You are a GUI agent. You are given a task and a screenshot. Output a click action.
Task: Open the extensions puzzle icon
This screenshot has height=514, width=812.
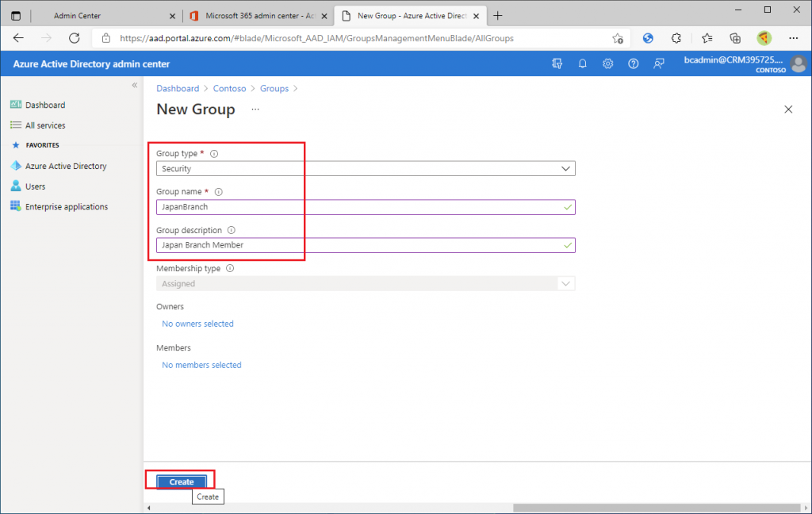[x=676, y=38]
